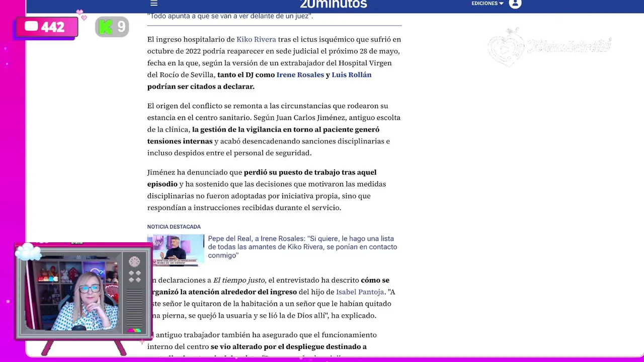Screen dimensions: 644x362
Task: Open the Luis Rollán link
Action: tap(352, 74)
